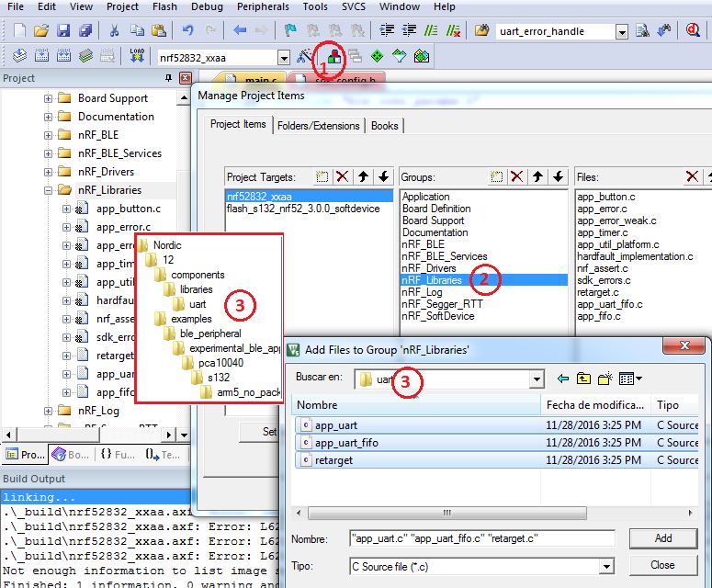Image resolution: width=712 pixels, height=588 pixels.
Task: Open the target selector nrf52832_xxaa dropdown
Action: click(284, 58)
